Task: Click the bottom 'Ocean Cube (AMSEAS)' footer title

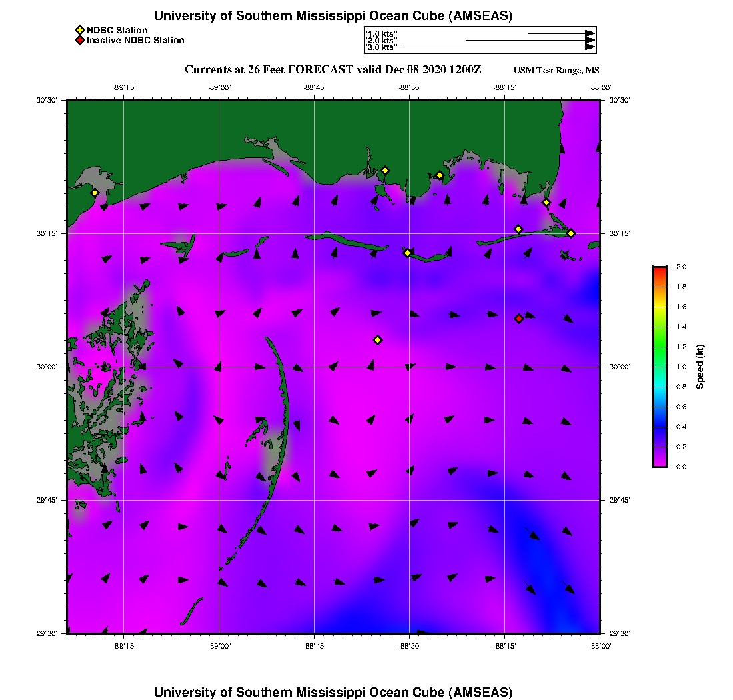Action: [x=333, y=692]
